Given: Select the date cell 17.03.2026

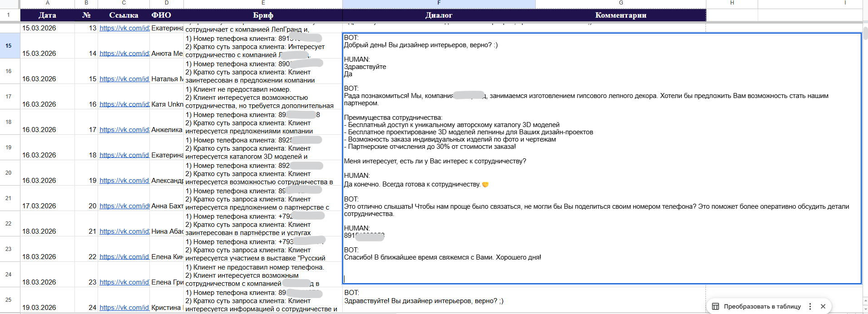Looking at the screenshot, I should pos(48,198).
